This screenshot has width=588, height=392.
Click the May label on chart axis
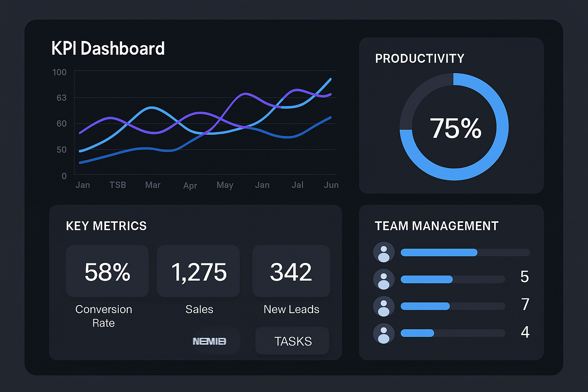pos(225,185)
